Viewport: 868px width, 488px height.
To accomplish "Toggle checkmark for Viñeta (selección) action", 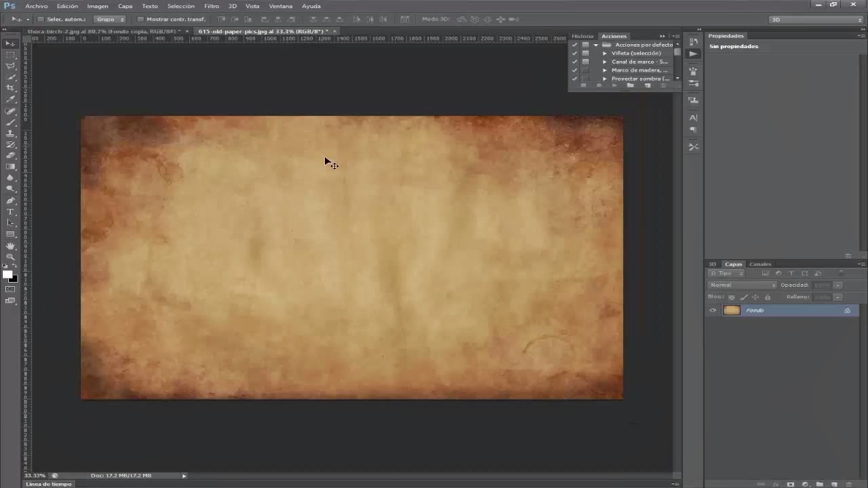I will [574, 53].
